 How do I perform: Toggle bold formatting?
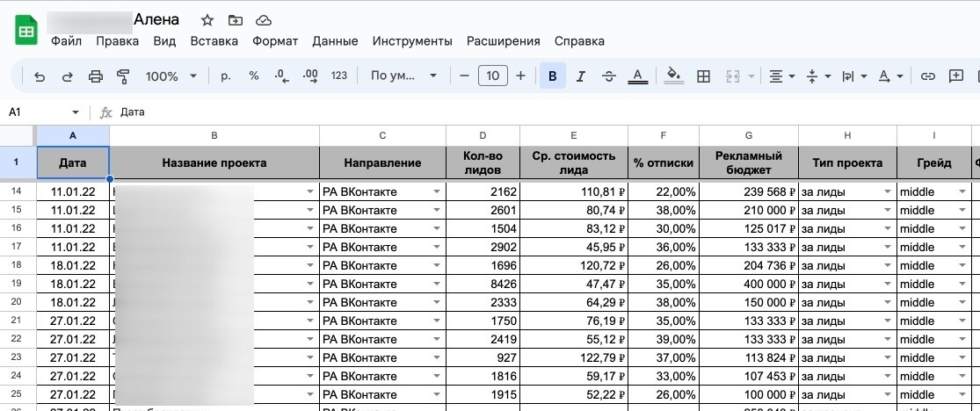tap(553, 76)
